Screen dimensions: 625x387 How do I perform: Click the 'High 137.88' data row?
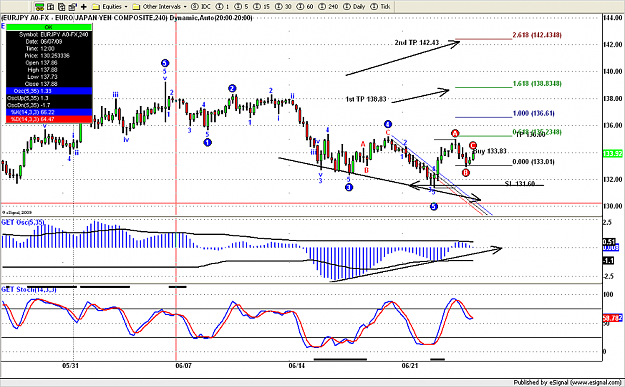pos(49,70)
